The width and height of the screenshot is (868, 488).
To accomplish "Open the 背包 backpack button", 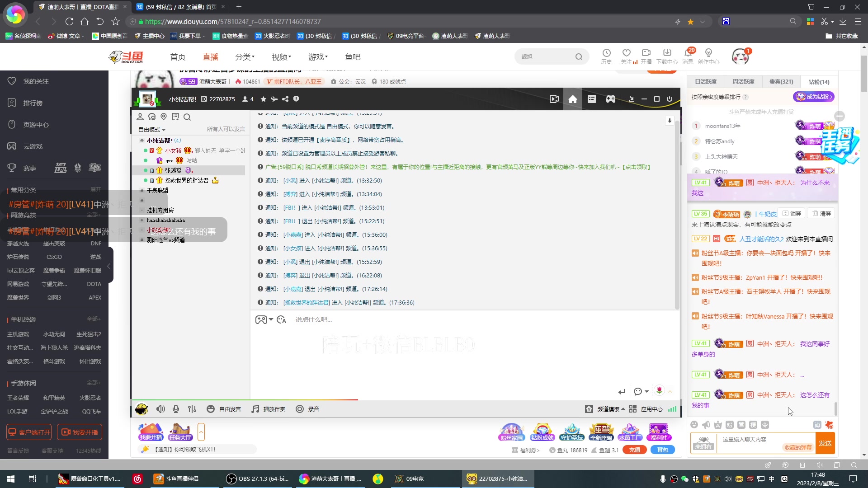I will [662, 450].
